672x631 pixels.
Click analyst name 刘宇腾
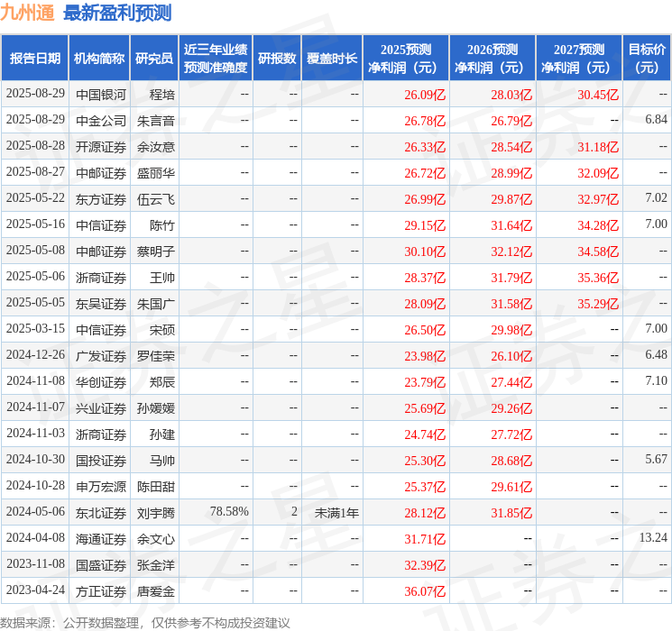[156, 512]
